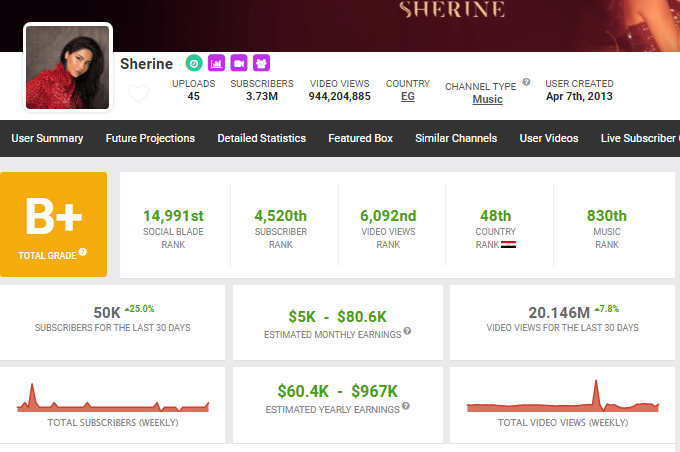The image size is (680, 452).
Task: Click the EG country link
Action: [407, 97]
